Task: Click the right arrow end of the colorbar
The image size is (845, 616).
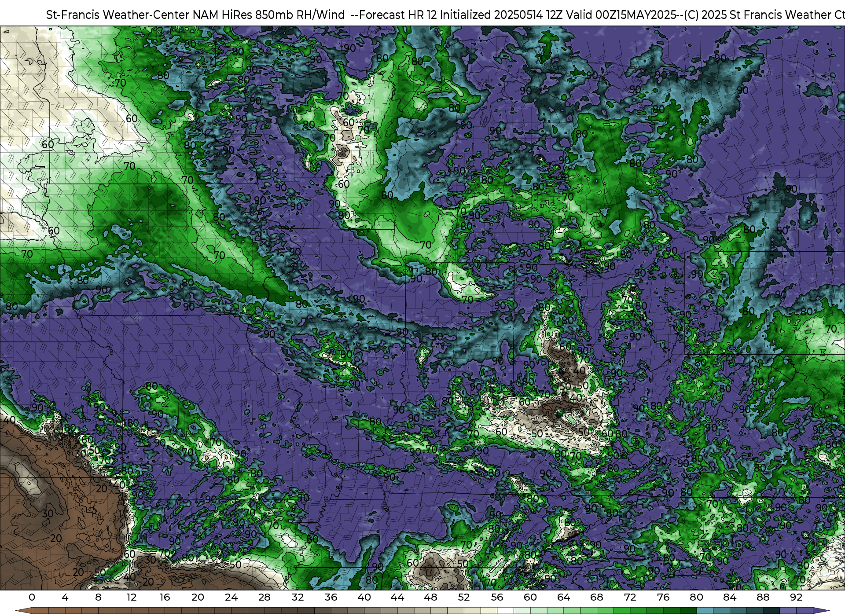Action: (821, 611)
